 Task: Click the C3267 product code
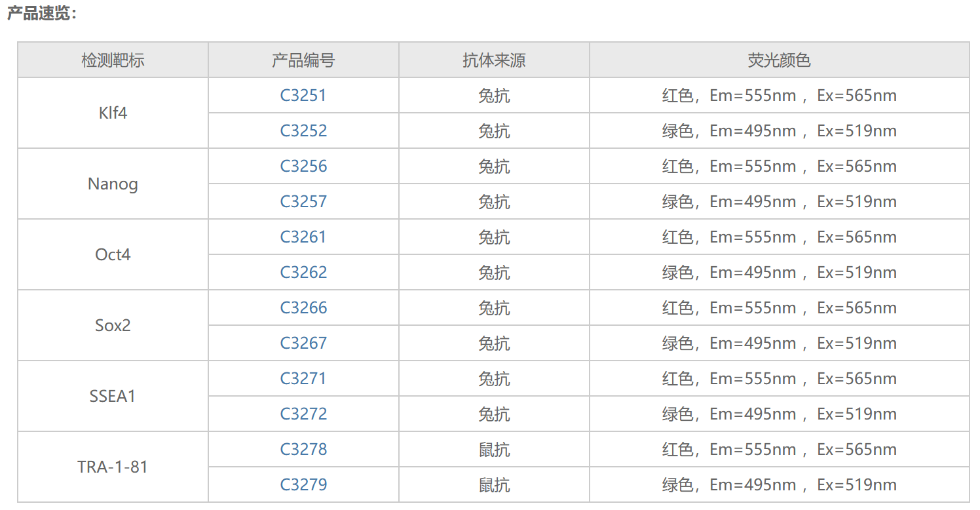(x=303, y=343)
